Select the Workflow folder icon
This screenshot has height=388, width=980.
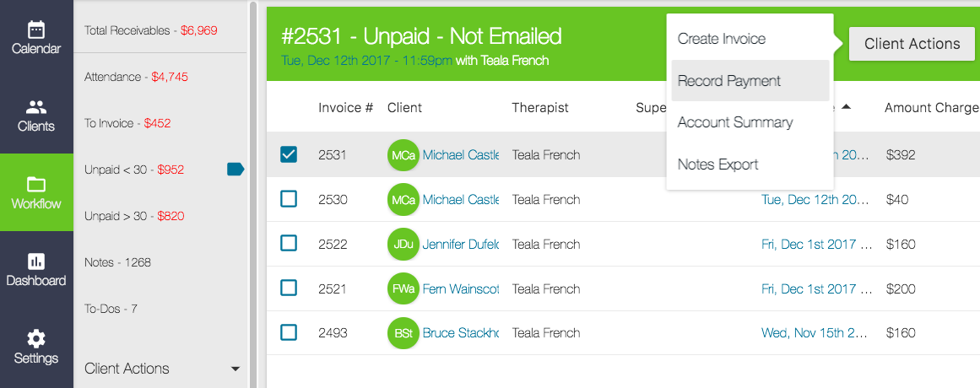tap(36, 184)
